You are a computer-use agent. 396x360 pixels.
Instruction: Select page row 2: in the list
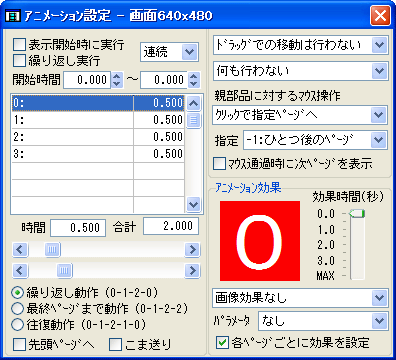98,137
